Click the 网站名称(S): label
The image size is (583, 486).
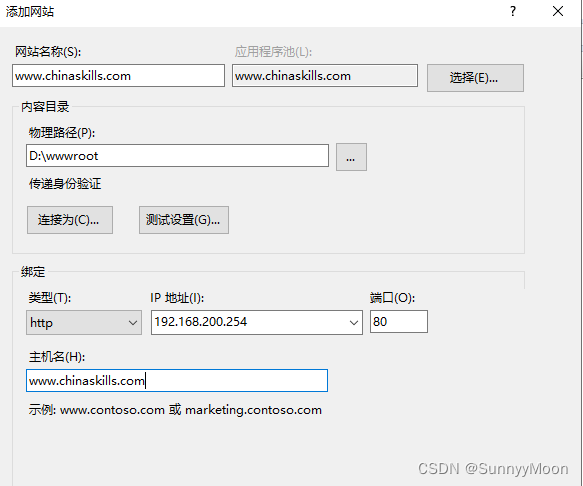click(x=48, y=52)
